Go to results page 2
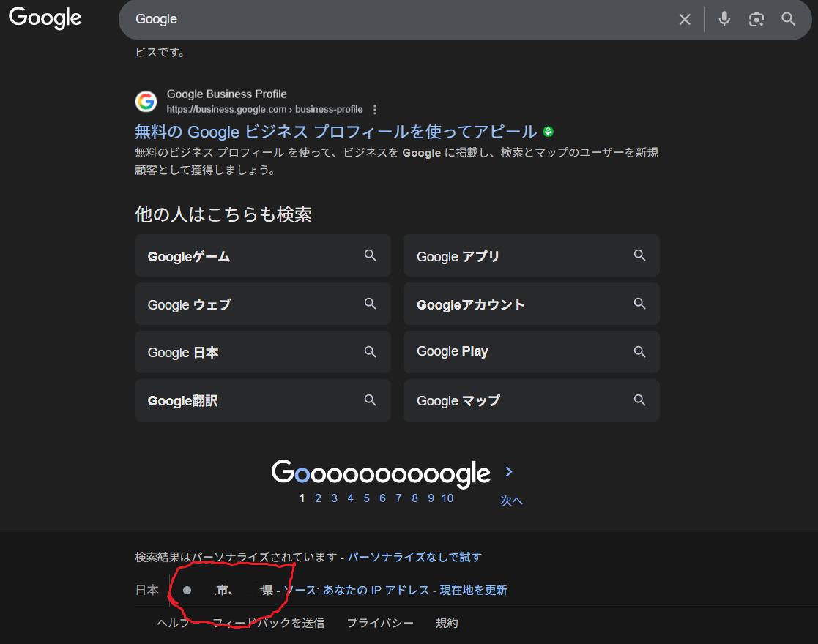 click(x=318, y=498)
